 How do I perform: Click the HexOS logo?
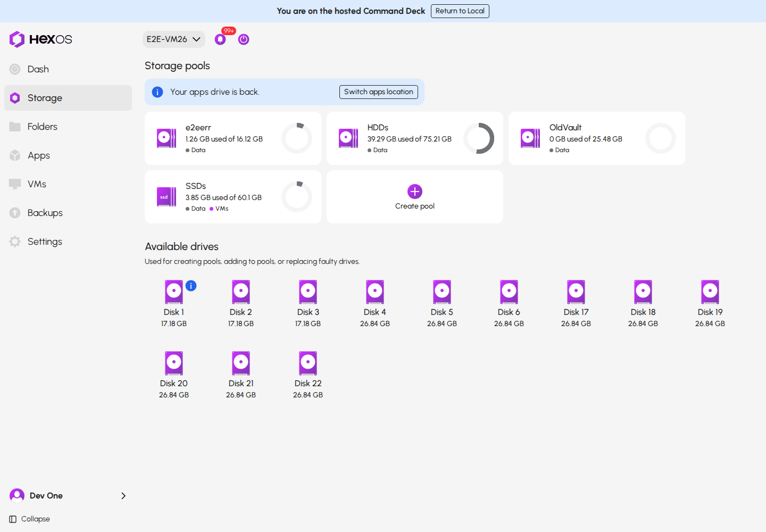41,39
